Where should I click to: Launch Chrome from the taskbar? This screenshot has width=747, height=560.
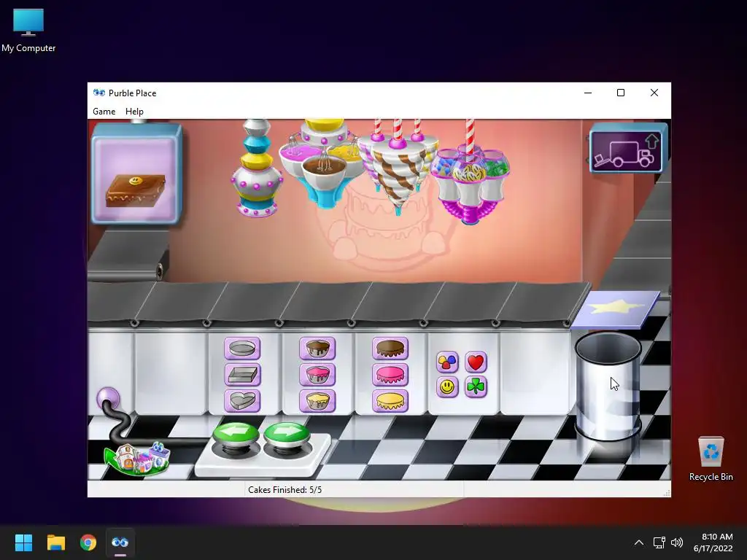pyautogui.click(x=88, y=542)
